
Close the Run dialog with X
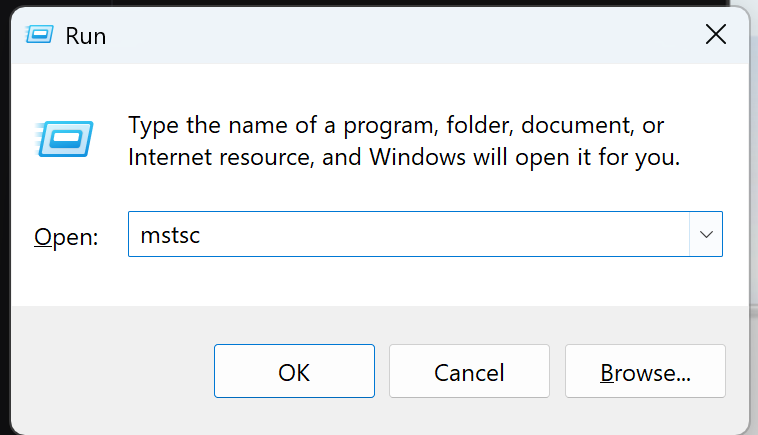pos(715,34)
